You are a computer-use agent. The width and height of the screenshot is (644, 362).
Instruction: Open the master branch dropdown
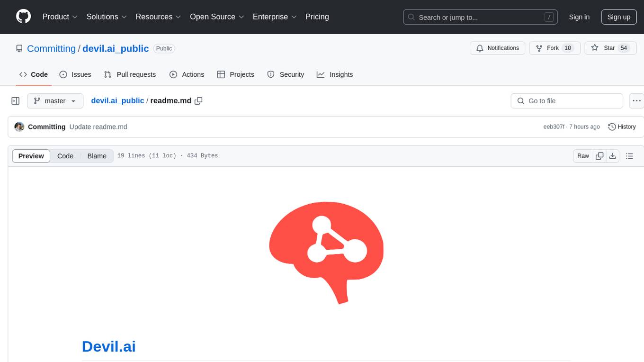coord(55,101)
